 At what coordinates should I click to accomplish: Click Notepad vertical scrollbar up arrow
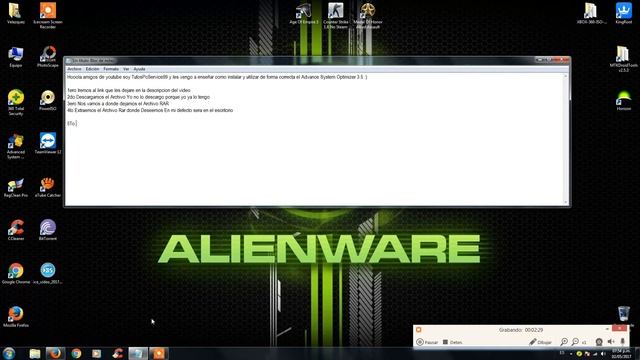pyautogui.click(x=566, y=76)
